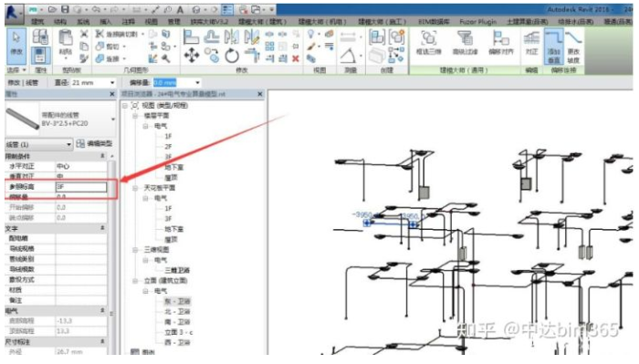
Task: Collapse the 天花板平面 tree node
Action: point(135,188)
